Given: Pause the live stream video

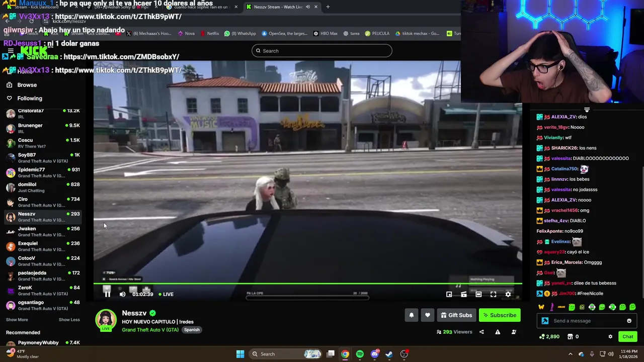Looking at the screenshot, I should click(x=107, y=294).
